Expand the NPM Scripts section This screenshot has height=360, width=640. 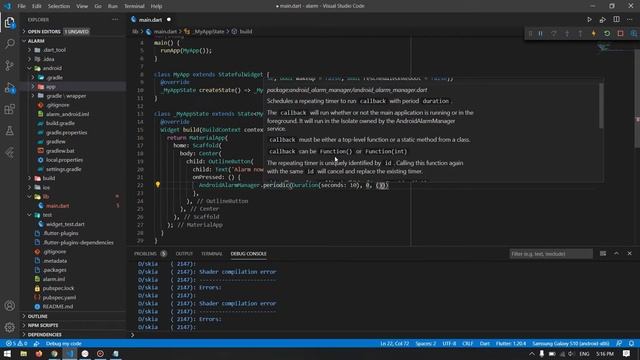pyautogui.click(x=43, y=325)
